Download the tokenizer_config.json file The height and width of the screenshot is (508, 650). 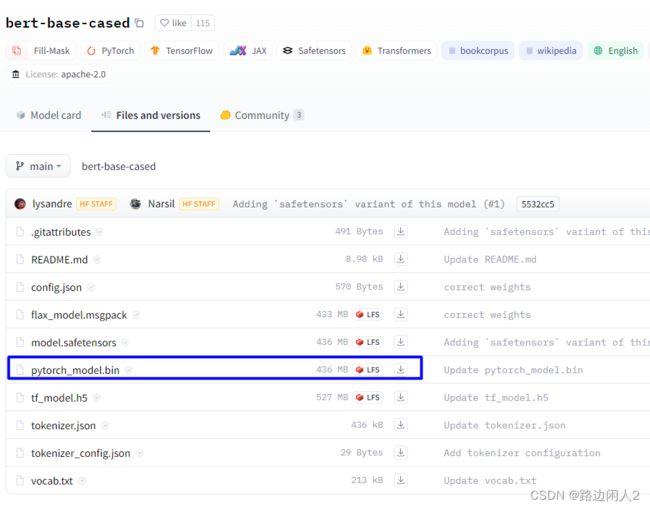[400, 452]
